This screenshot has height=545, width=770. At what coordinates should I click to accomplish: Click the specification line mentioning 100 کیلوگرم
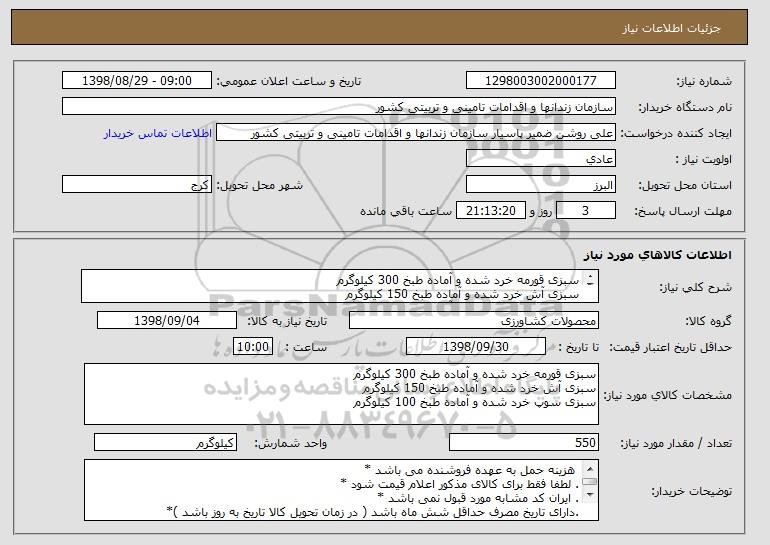coord(475,402)
